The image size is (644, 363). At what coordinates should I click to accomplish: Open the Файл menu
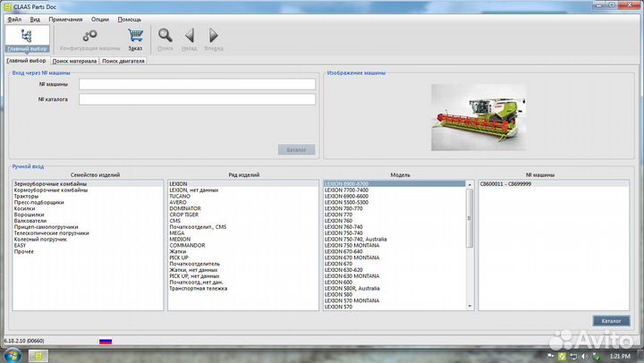coord(13,19)
